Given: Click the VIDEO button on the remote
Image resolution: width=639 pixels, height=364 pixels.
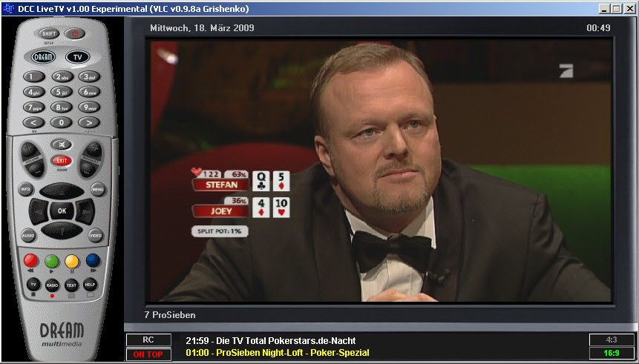Looking at the screenshot, I should pos(95,235).
